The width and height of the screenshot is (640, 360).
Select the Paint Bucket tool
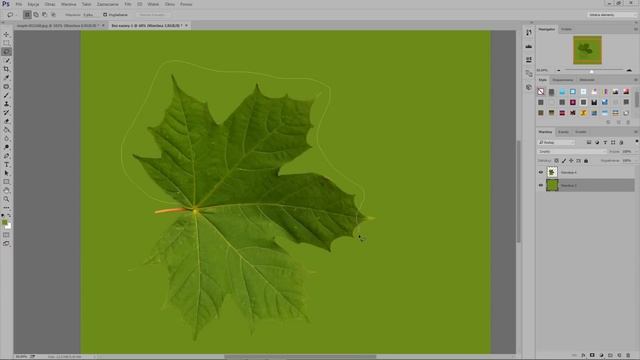pyautogui.click(x=6, y=130)
